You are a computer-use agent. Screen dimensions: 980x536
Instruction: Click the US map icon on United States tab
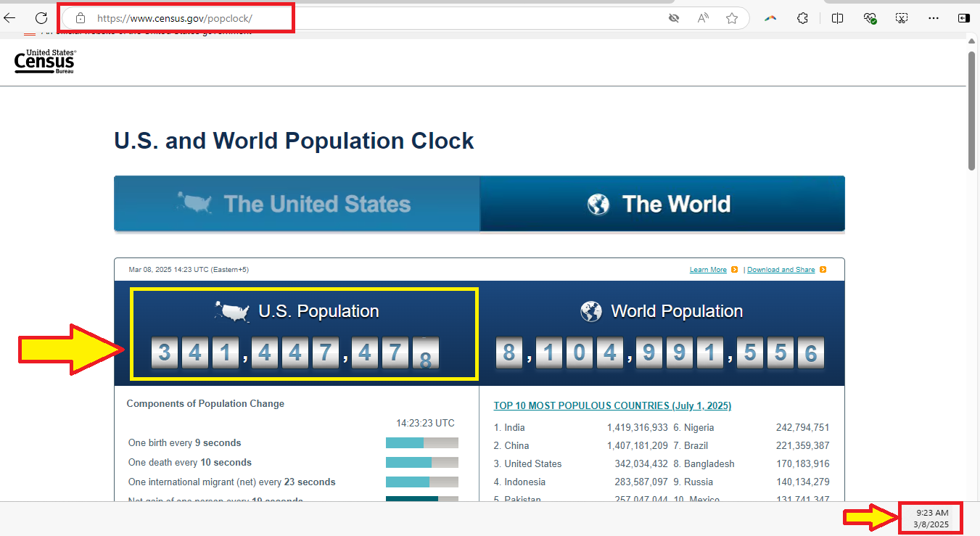click(194, 203)
